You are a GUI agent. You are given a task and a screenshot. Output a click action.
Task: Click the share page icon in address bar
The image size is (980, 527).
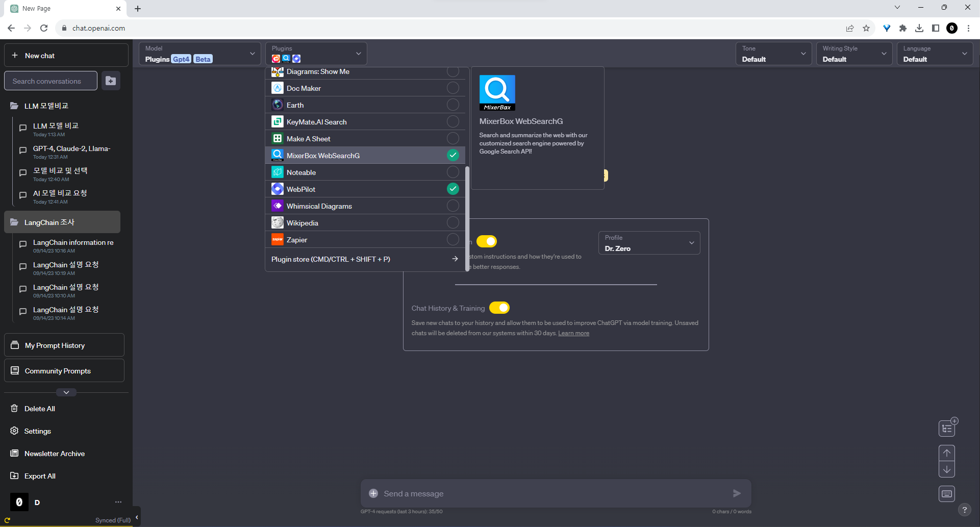tap(850, 28)
